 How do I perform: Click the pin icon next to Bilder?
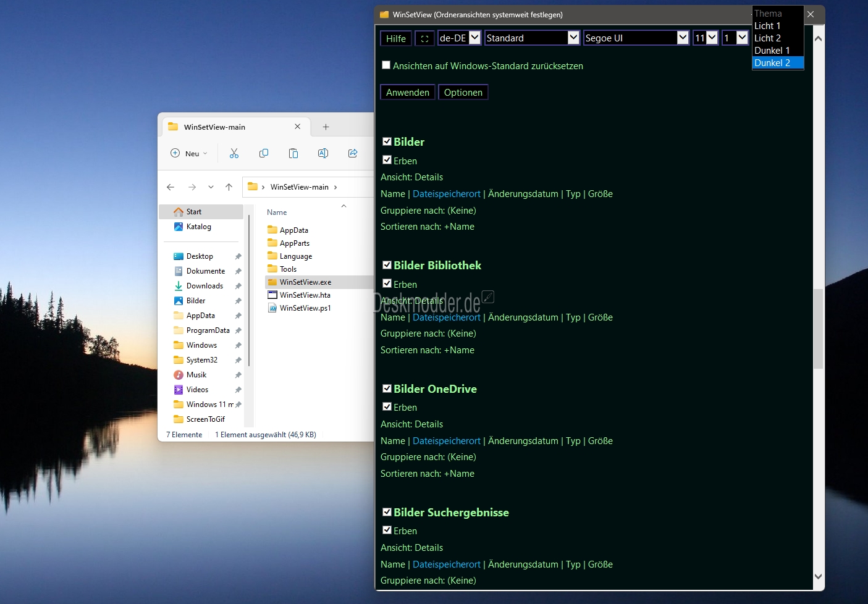pos(238,301)
